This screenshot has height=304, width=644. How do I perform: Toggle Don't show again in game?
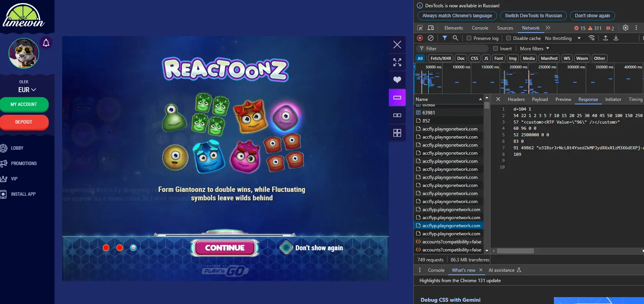[311, 248]
